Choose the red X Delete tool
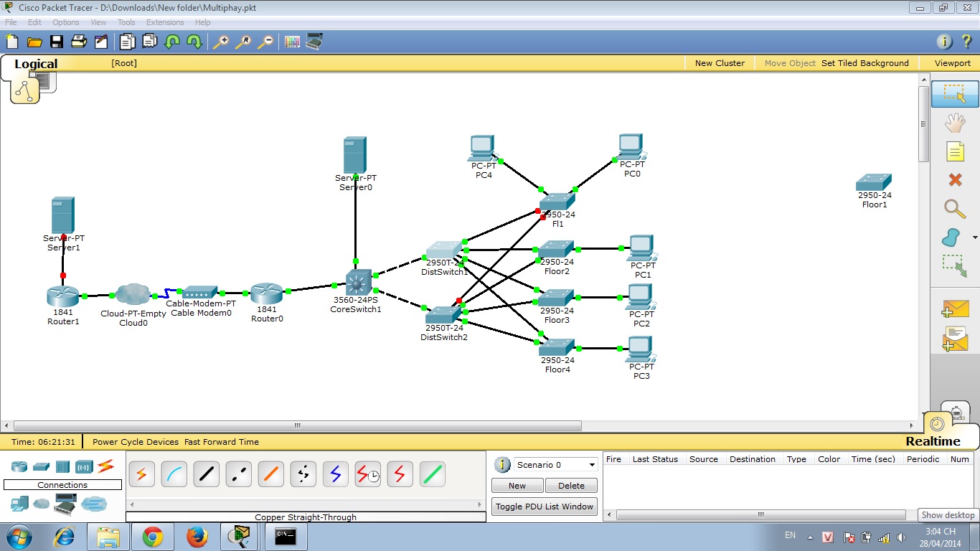This screenshot has height=551, width=980. (955, 180)
